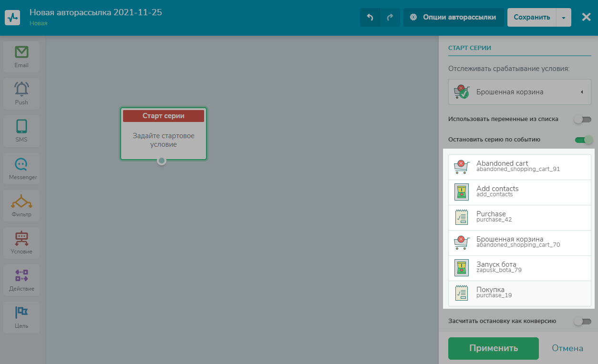Click the zapusk_bota_79 identifier text
598x364 pixels.
click(499, 270)
